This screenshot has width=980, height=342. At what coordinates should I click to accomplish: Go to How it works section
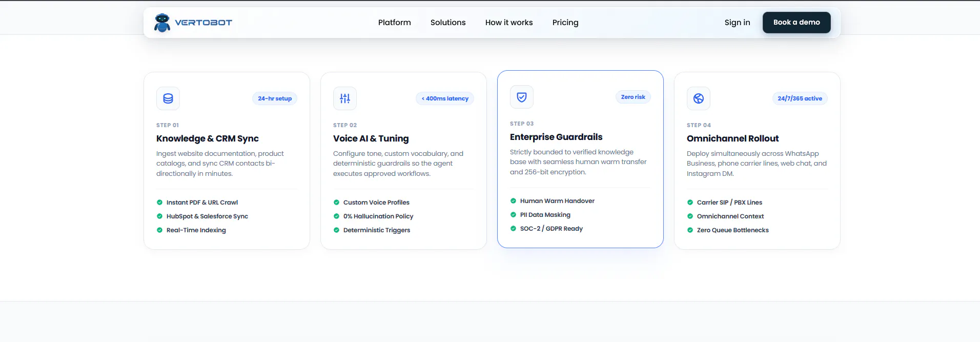tap(509, 23)
